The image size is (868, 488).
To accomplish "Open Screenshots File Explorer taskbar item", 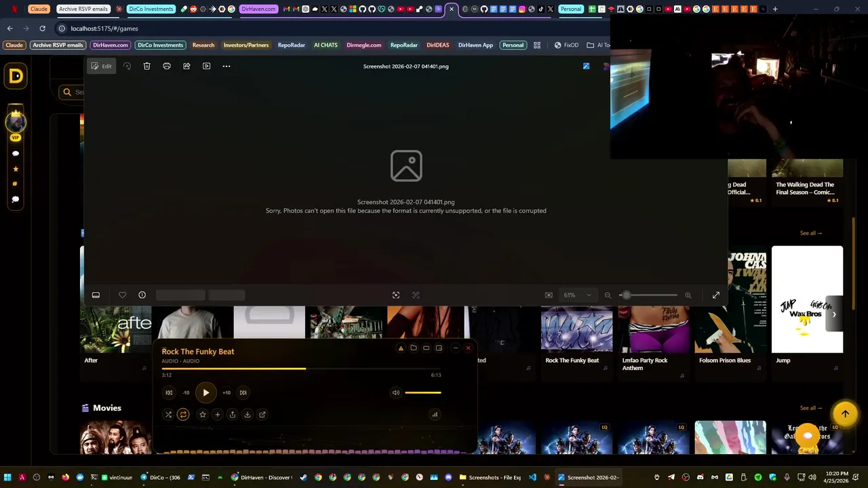I will 490,477.
